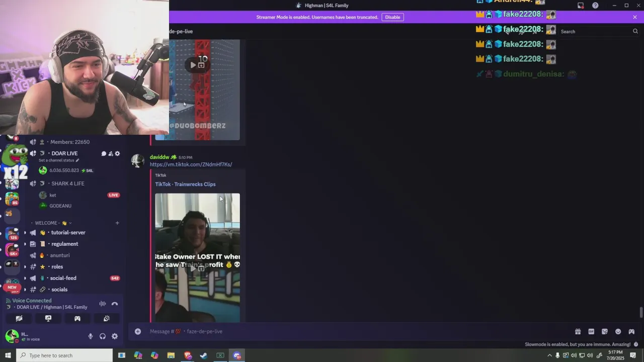Open the soundboard button

pyautogui.click(x=107, y=318)
